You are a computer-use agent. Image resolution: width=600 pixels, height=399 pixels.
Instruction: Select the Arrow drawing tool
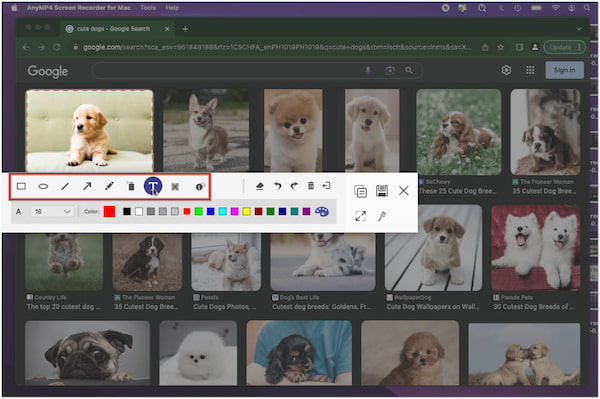click(x=87, y=186)
